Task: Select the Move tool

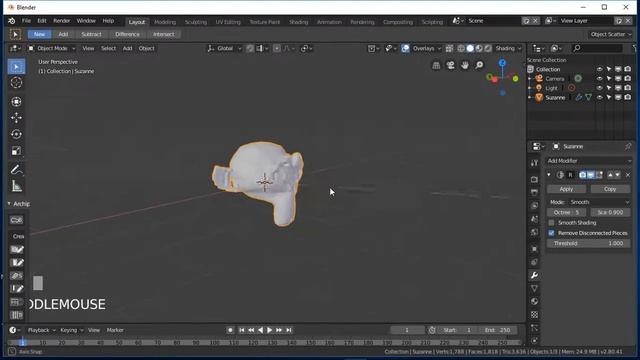Action: pos(16,118)
